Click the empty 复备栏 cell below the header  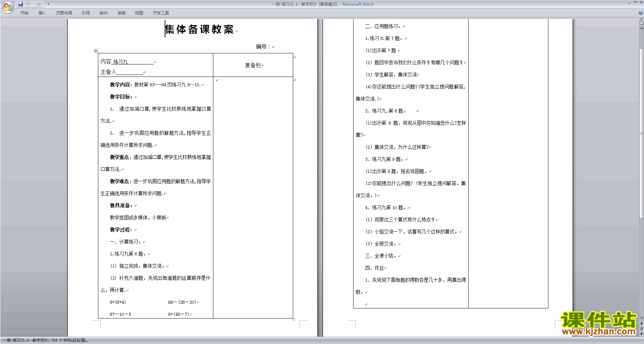click(x=253, y=197)
